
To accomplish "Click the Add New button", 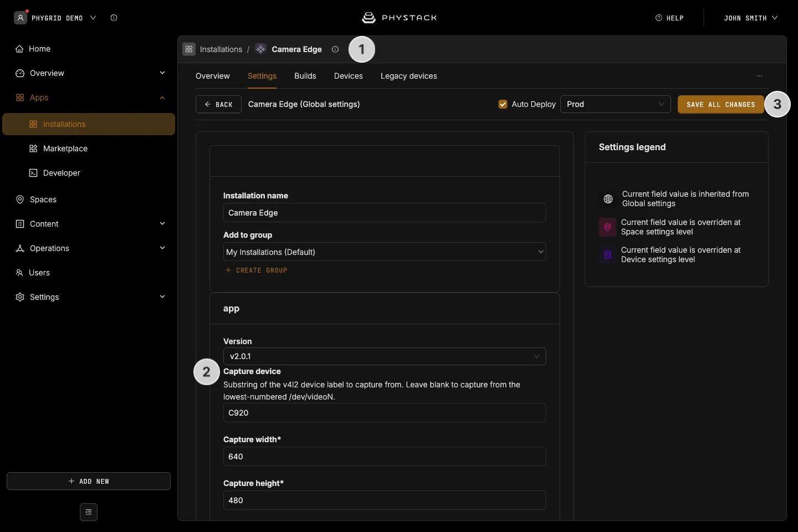I will pos(89,481).
